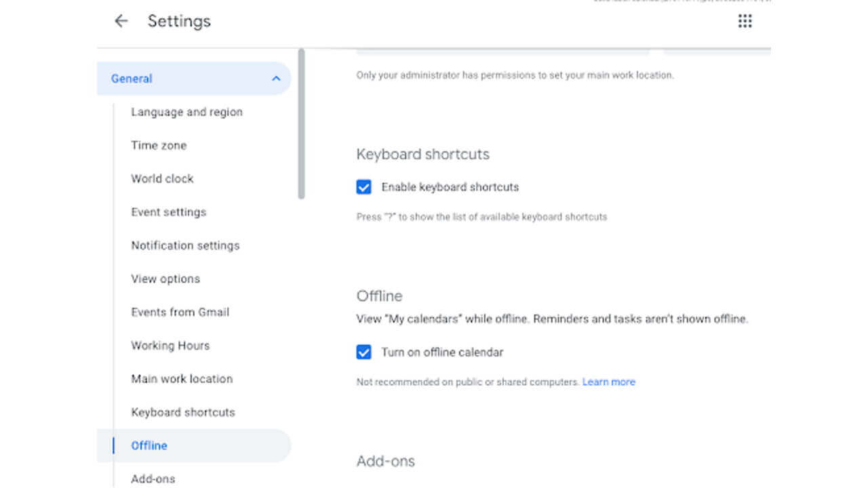Screen dimensions: 868x488
Task: Select View options from sidebar
Action: click(x=165, y=279)
